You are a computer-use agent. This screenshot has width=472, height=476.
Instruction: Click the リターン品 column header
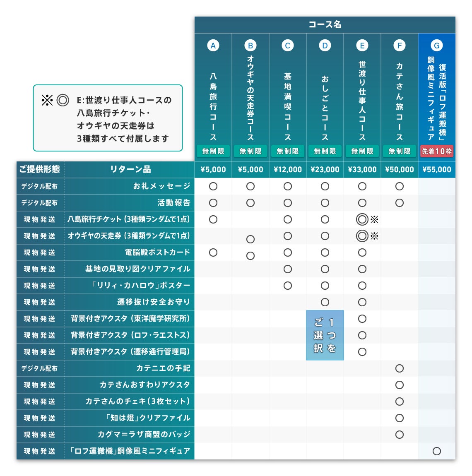[x=130, y=169]
